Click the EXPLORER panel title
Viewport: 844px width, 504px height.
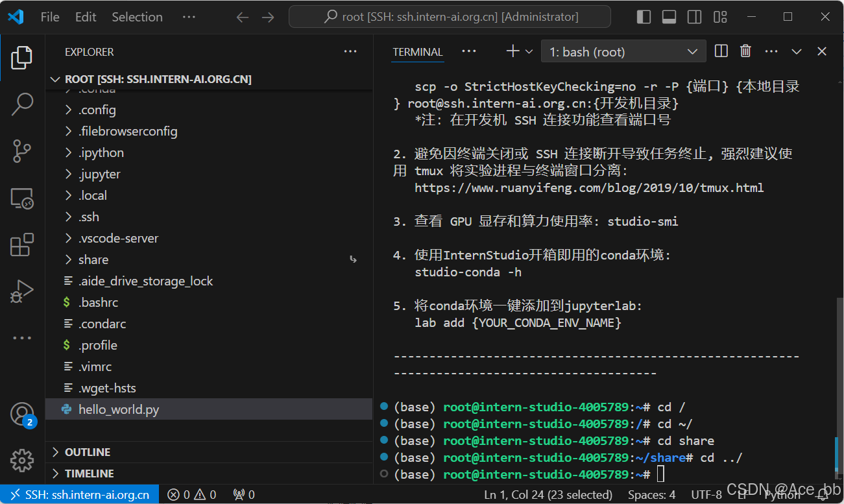[90, 52]
